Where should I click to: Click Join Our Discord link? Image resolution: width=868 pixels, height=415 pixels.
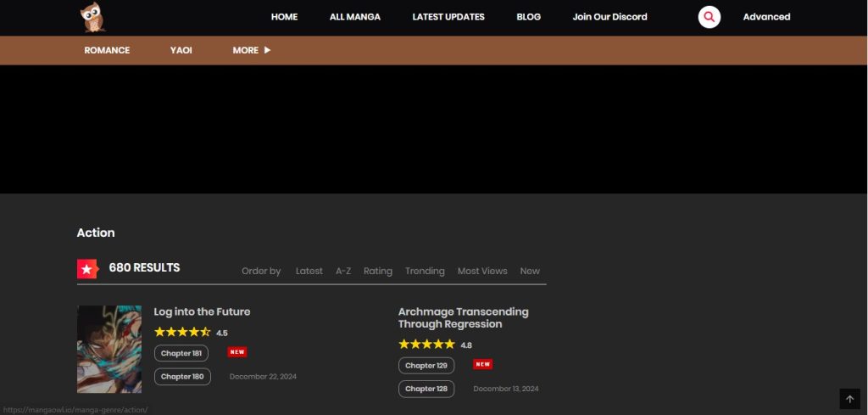click(x=609, y=17)
